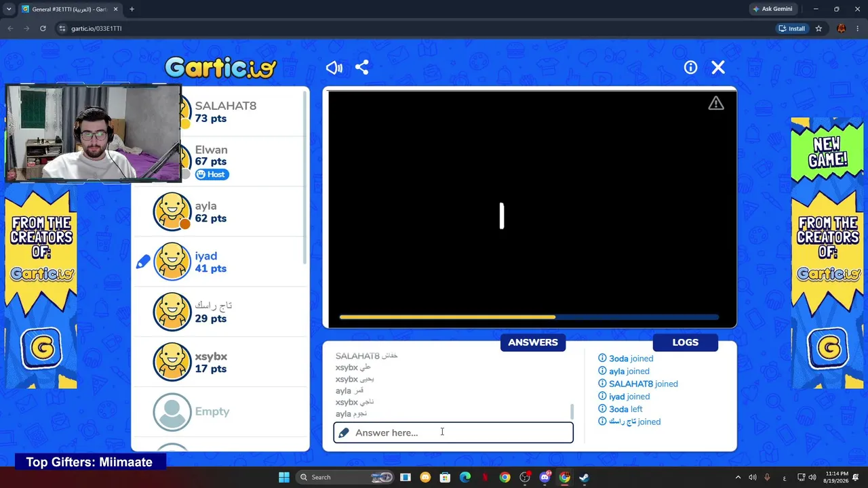Click the "17 pts" score for xsybx

click(x=211, y=369)
